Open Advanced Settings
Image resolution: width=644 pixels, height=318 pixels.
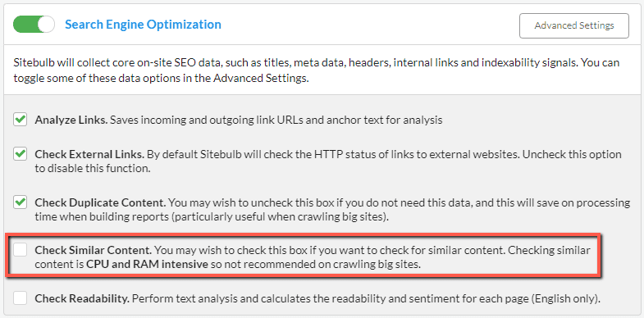coord(573,25)
